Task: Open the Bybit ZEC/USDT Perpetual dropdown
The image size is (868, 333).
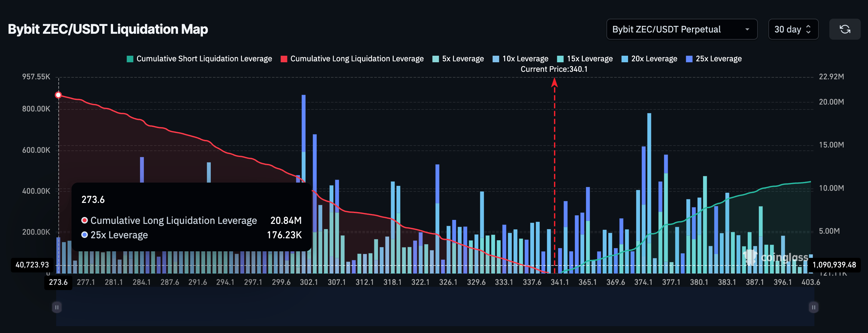Action: coord(682,29)
